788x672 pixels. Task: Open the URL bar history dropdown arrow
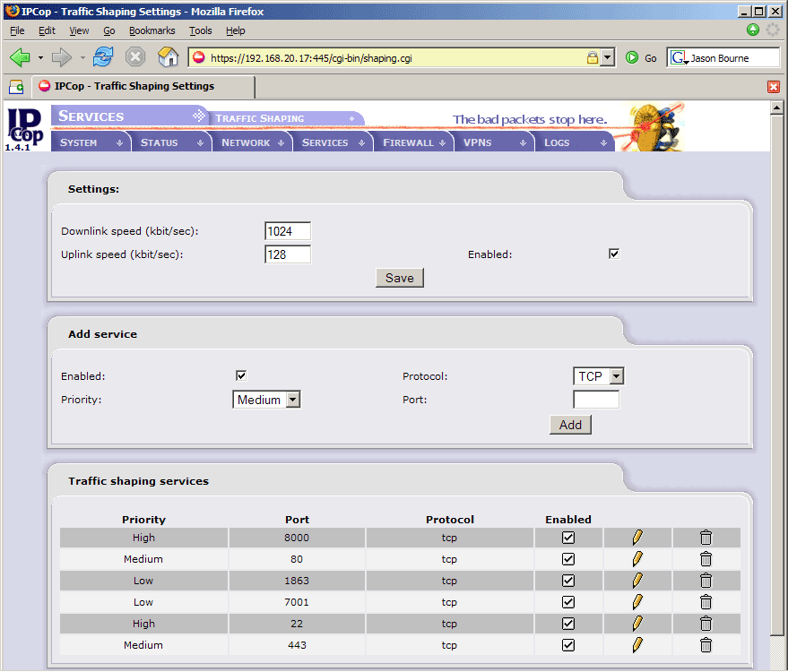(607, 57)
